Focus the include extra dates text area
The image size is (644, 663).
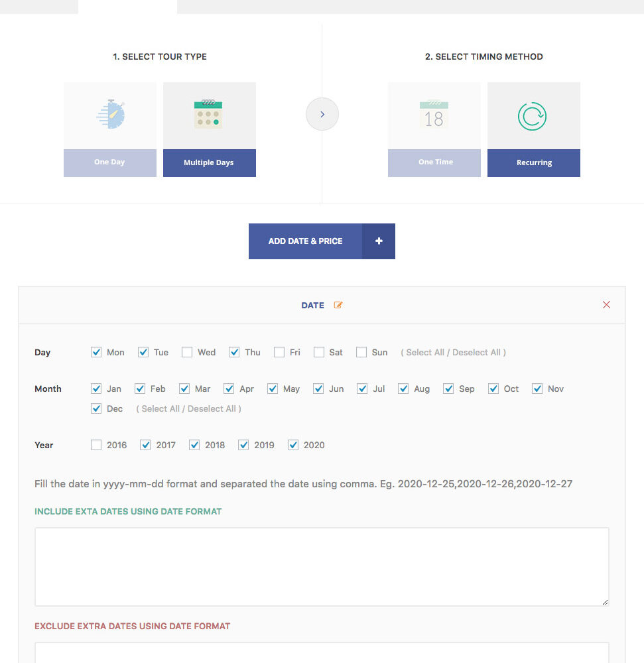coord(322,566)
